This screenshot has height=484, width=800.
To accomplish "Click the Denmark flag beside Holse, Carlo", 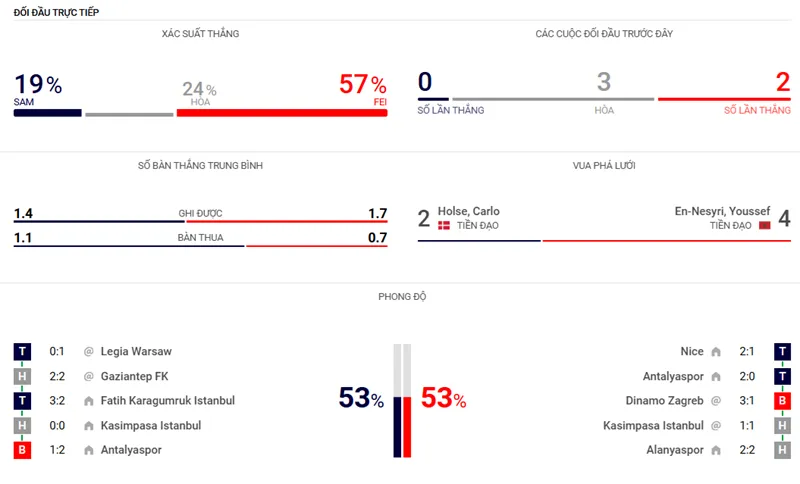I will click(x=444, y=226).
